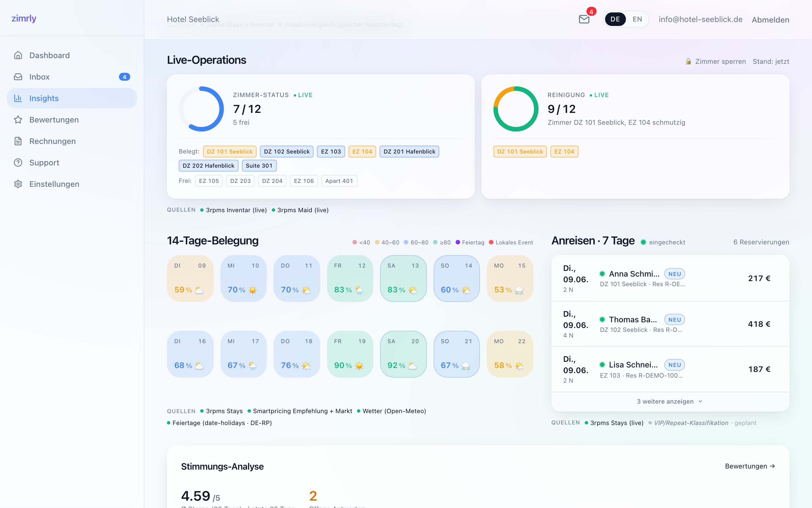Open the DO 18 occupancy day card

(x=297, y=354)
